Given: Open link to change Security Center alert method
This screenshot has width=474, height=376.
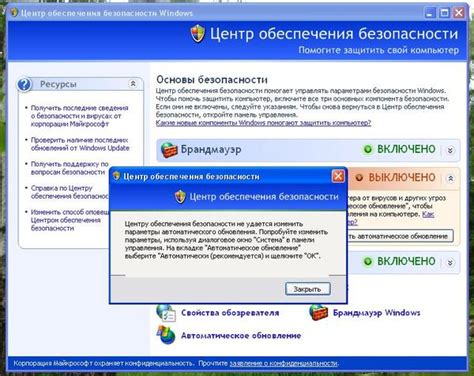Looking at the screenshot, I should point(70,220).
